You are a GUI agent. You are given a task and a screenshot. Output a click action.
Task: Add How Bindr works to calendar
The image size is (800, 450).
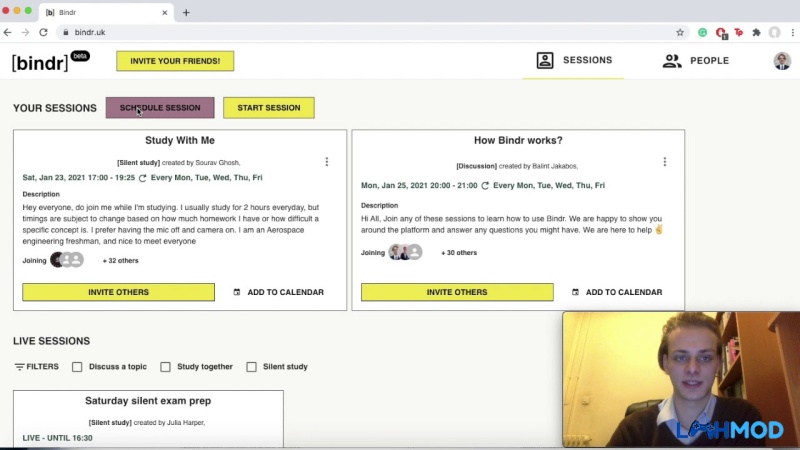[617, 292]
